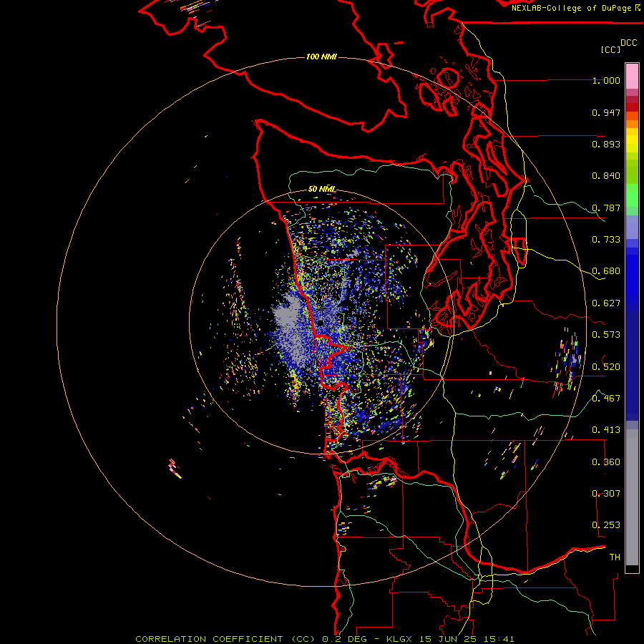Click the 0.573 legend value
The width and height of the screenshot is (644, 644).
pyautogui.click(x=606, y=335)
